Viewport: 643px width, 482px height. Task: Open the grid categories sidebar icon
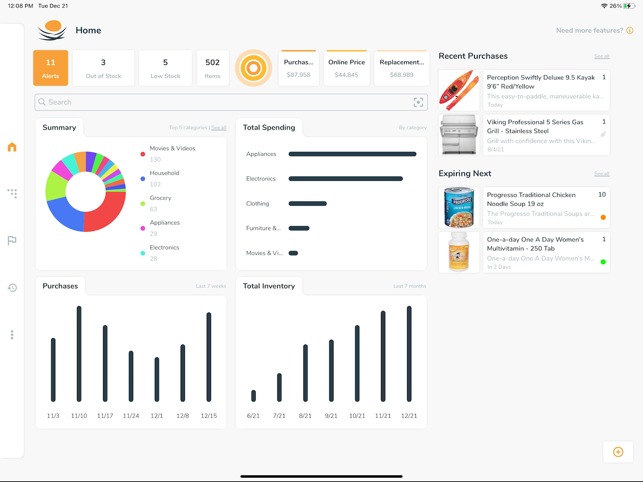tap(12, 193)
